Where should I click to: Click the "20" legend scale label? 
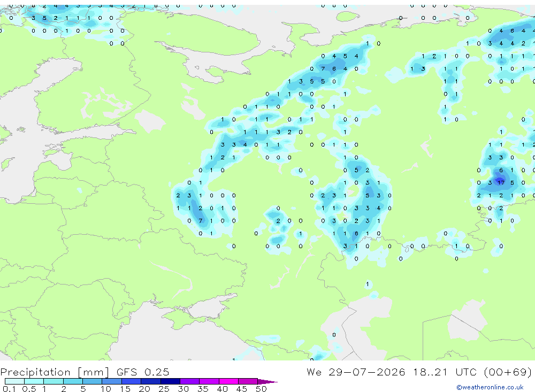click(x=144, y=389)
